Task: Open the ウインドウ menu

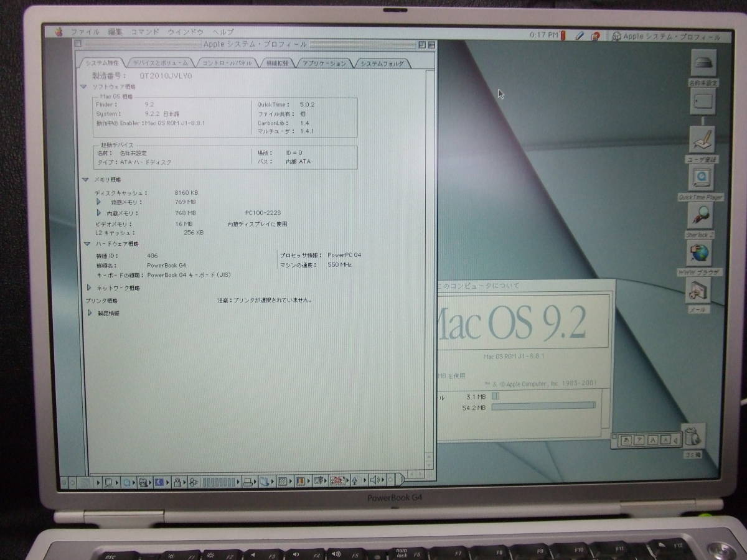Action: tap(185, 31)
